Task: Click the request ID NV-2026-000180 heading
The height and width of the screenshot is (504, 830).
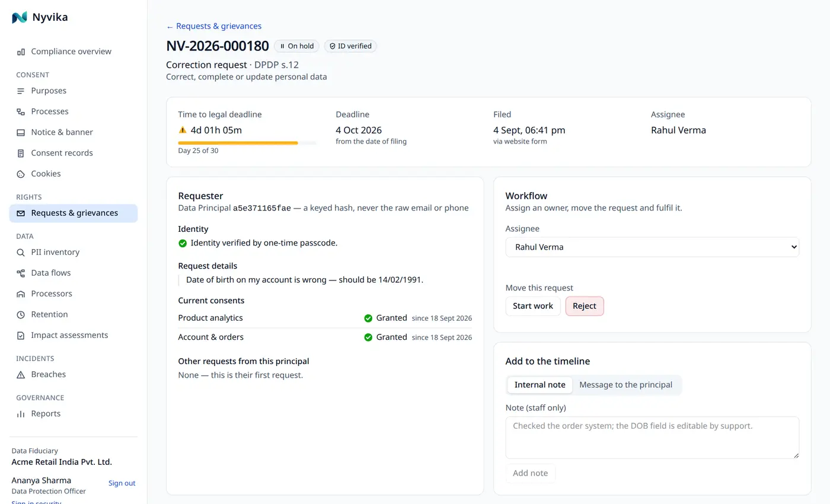Action: tap(218, 46)
